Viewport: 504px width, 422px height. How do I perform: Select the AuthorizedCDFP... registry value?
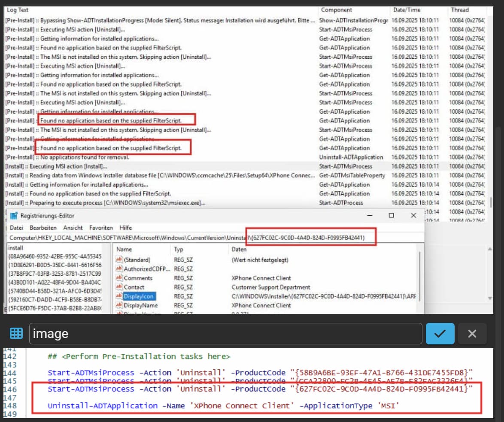(147, 269)
